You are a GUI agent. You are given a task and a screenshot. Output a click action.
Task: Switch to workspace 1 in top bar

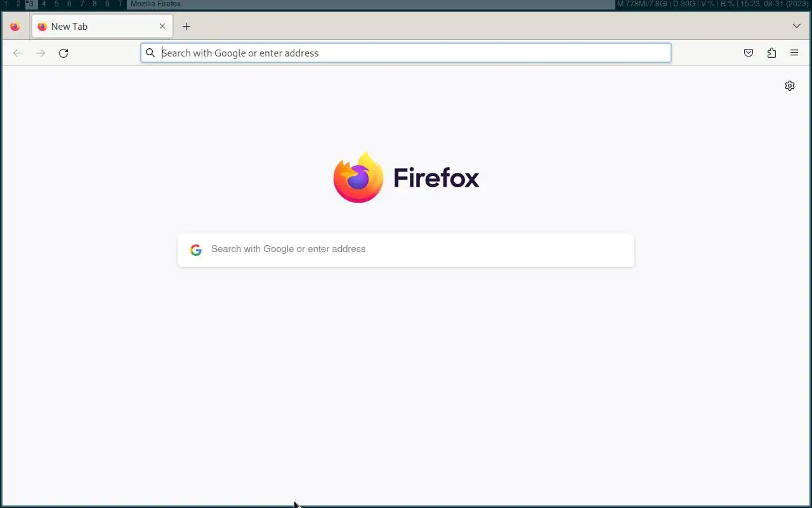6,4
